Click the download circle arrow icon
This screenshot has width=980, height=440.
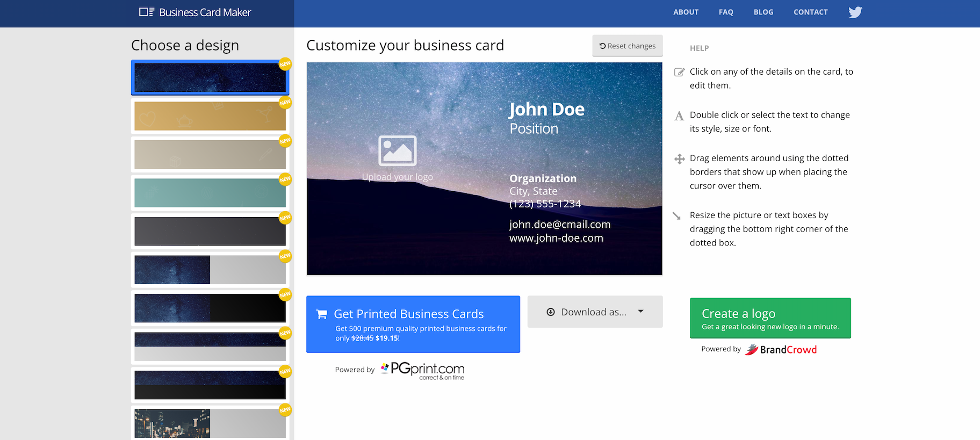(x=551, y=312)
